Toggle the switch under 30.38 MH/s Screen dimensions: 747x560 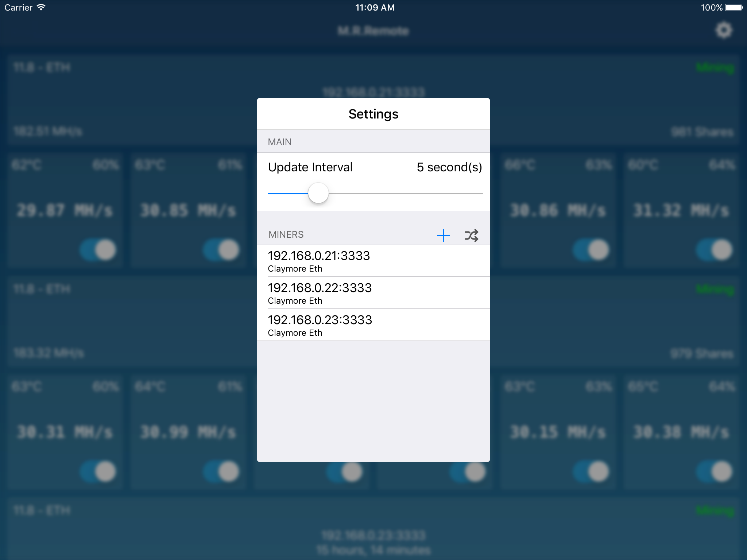(714, 472)
